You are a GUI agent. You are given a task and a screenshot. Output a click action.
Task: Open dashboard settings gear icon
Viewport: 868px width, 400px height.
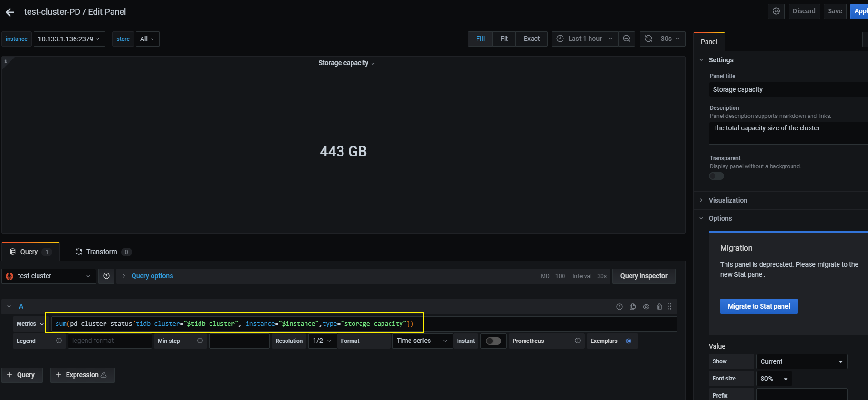coord(776,11)
